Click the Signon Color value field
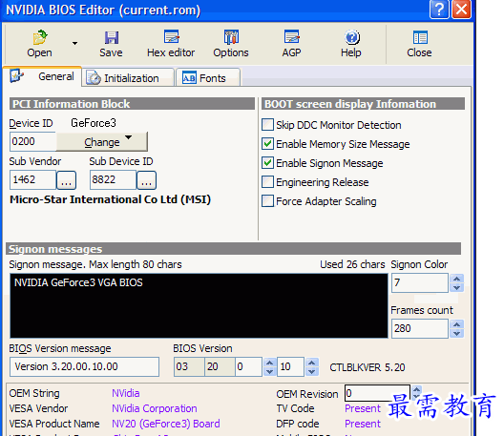The width and height of the screenshot is (504, 436). tap(420, 282)
